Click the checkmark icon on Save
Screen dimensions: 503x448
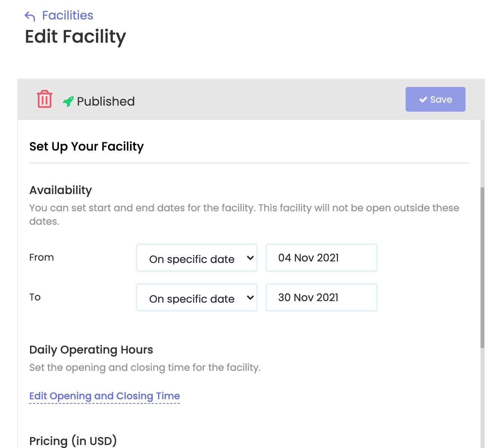pos(423,99)
